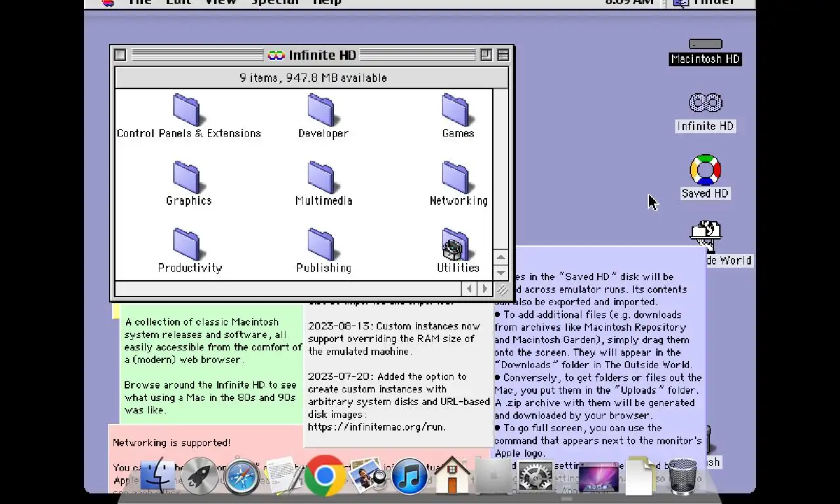Select the Saved HD desktop disk
This screenshot has width=840, height=504.
(x=705, y=177)
